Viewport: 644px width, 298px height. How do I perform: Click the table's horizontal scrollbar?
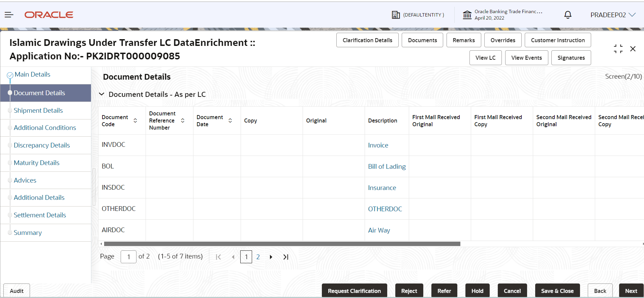click(282, 244)
